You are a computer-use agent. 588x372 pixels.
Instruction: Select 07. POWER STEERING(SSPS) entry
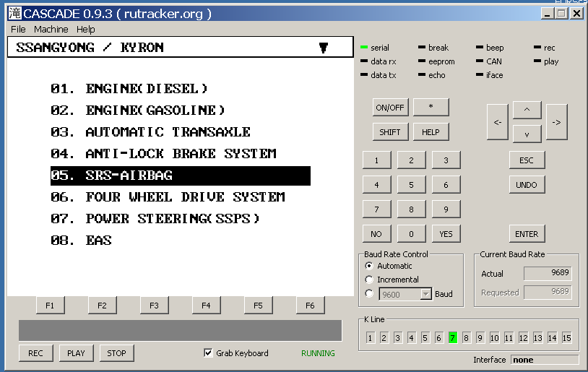point(155,219)
